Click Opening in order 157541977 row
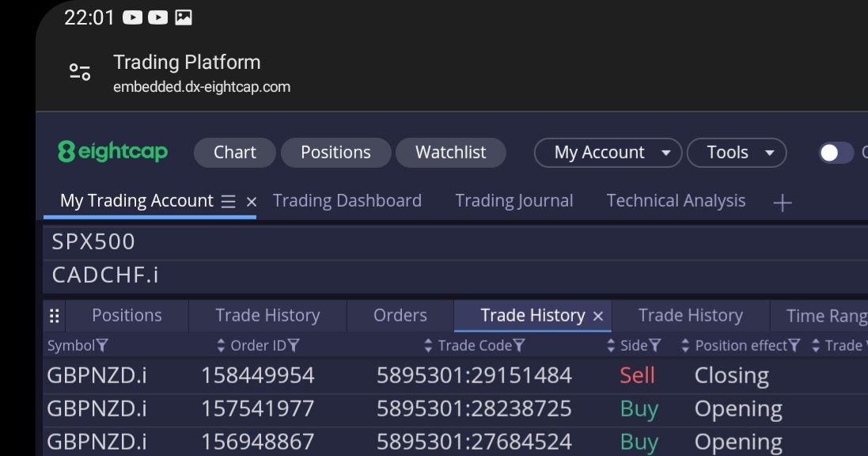 [x=738, y=409]
